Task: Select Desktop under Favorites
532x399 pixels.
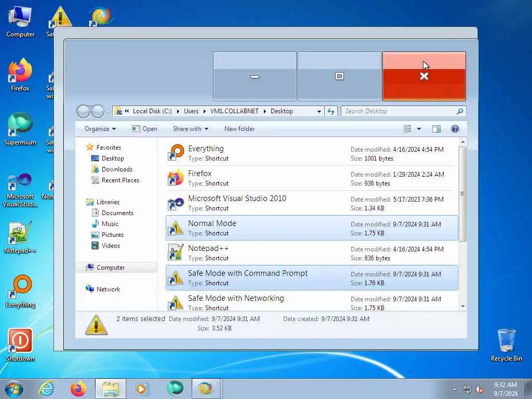Action: (113, 158)
